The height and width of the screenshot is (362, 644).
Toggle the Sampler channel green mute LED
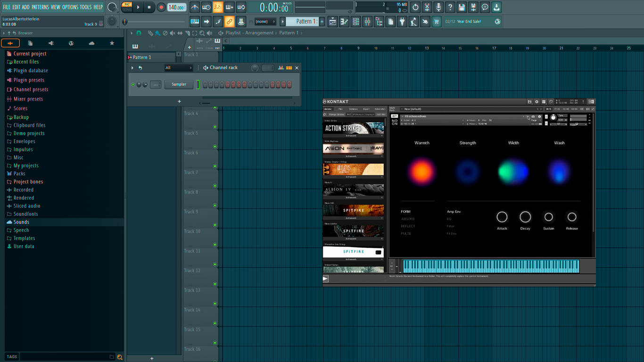[x=133, y=84]
